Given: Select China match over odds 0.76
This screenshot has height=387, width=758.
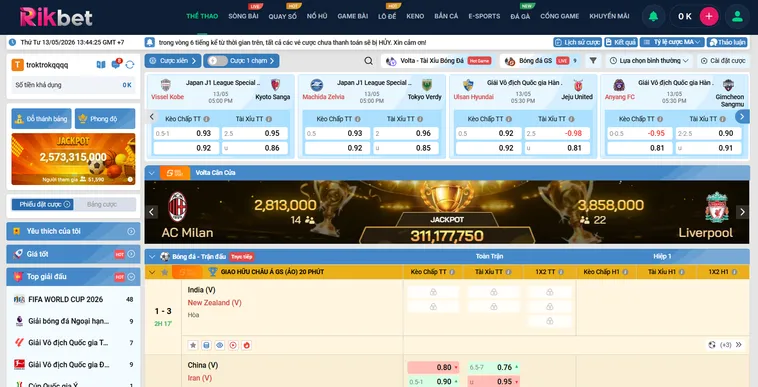Looking at the screenshot, I should 494,368.
